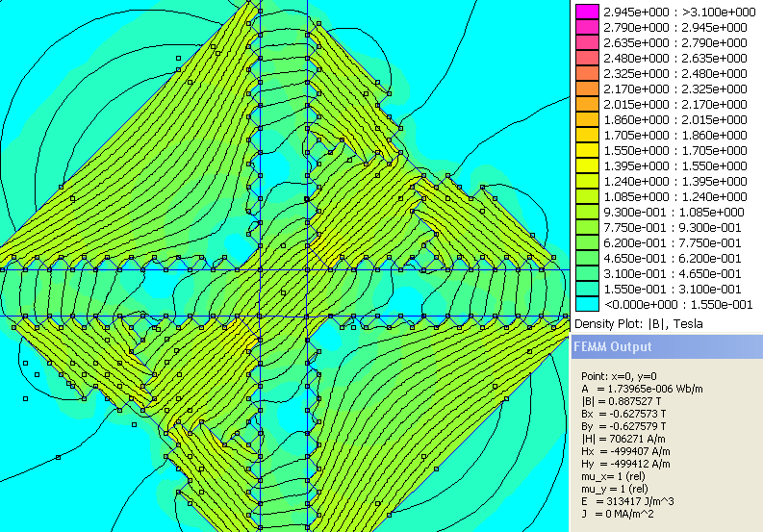Click swatch for range 6.200e-001 : 7.750e-001

pos(587,242)
